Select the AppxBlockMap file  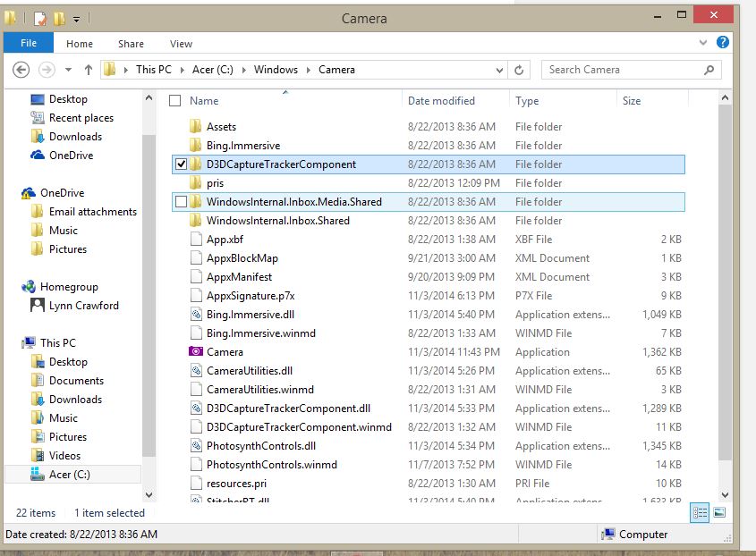pos(429,258)
